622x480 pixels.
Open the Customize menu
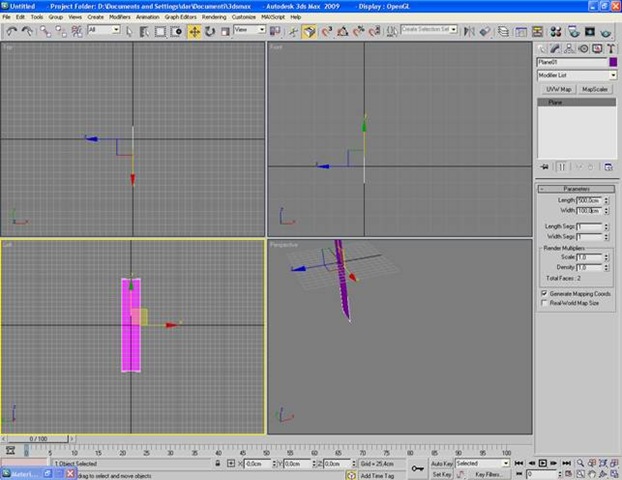pyautogui.click(x=244, y=17)
